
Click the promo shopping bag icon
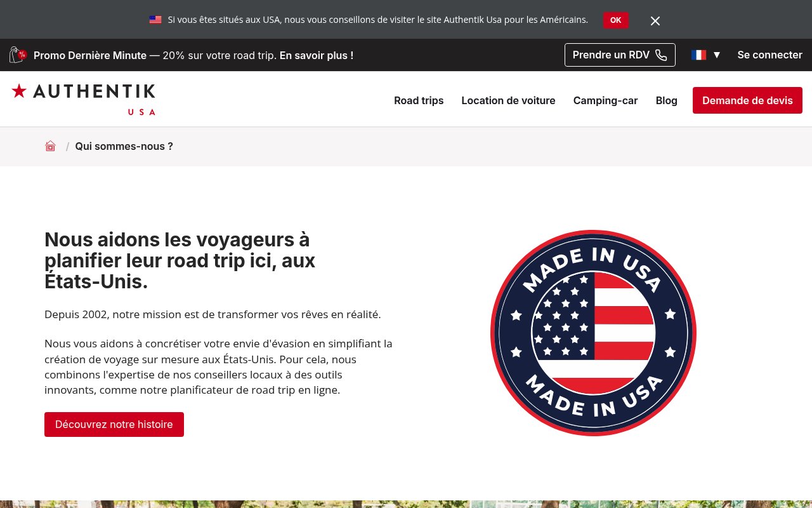coord(18,55)
